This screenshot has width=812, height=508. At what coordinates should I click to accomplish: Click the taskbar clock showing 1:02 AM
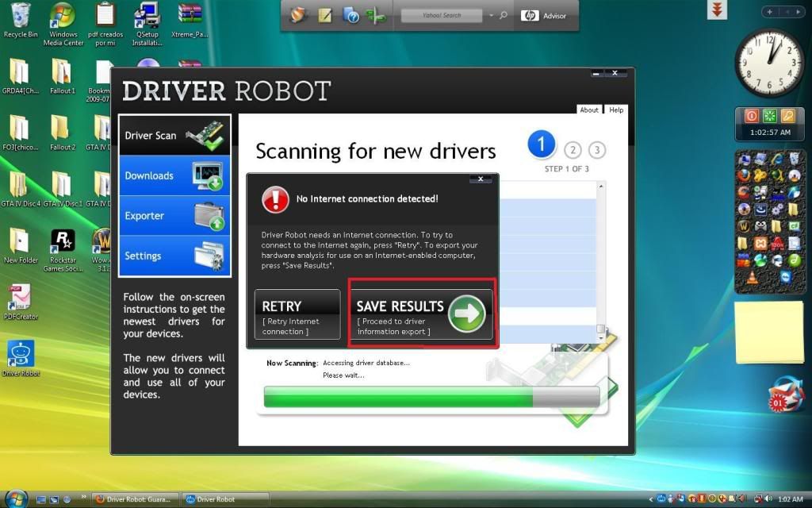tap(791, 499)
